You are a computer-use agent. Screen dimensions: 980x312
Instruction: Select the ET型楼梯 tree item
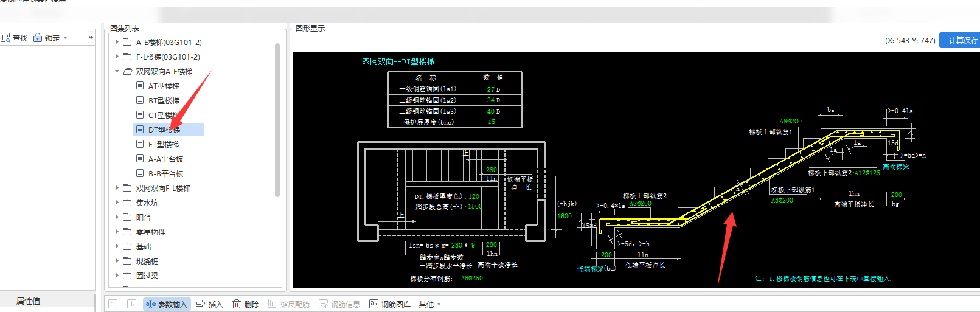pos(164,144)
